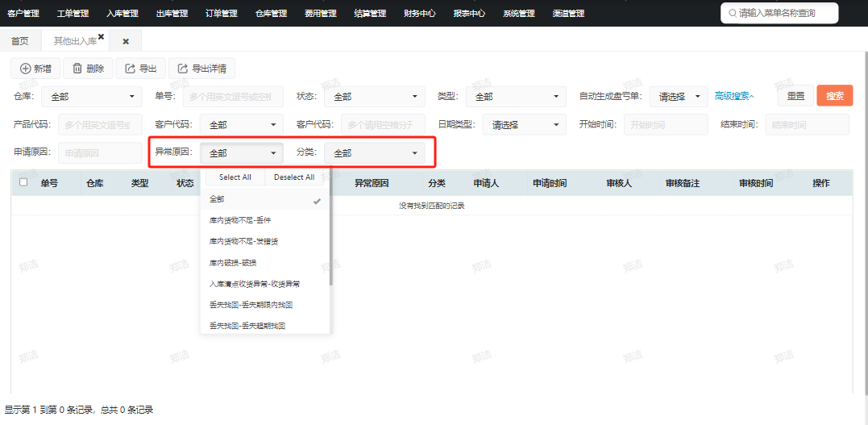Open the 结算管理 menu
Screen dimensions: 868x425
click(371, 13)
